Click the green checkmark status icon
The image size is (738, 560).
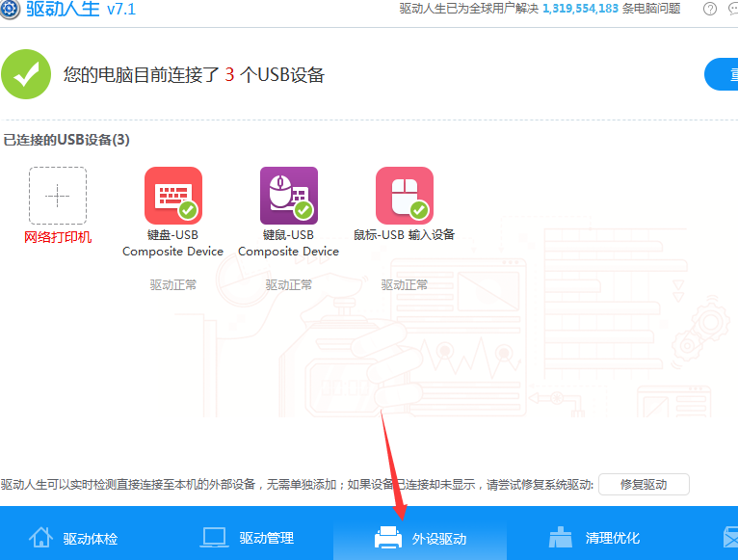(26, 74)
